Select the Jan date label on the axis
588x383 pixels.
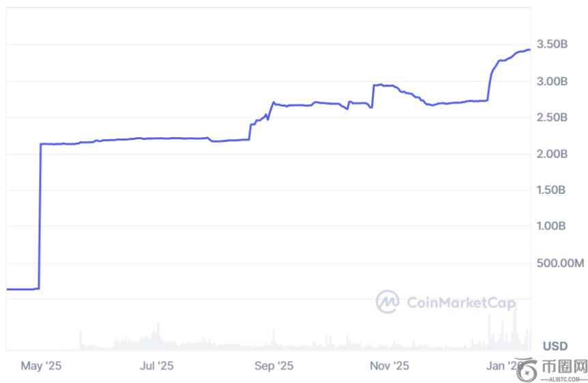point(502,366)
